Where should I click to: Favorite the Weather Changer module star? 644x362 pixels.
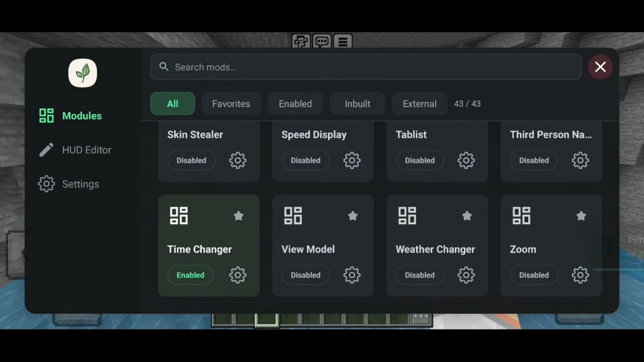(467, 216)
